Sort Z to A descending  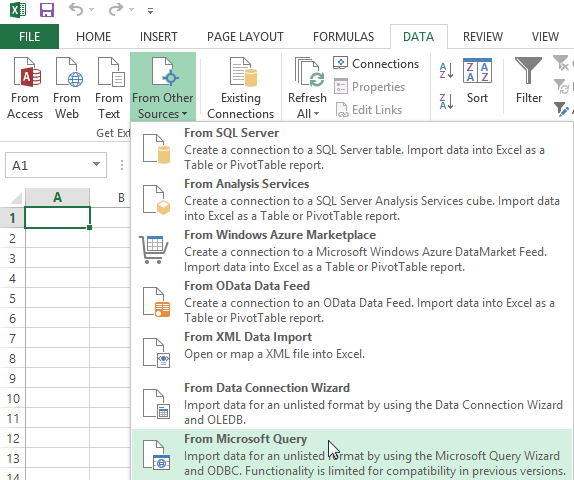(446, 101)
